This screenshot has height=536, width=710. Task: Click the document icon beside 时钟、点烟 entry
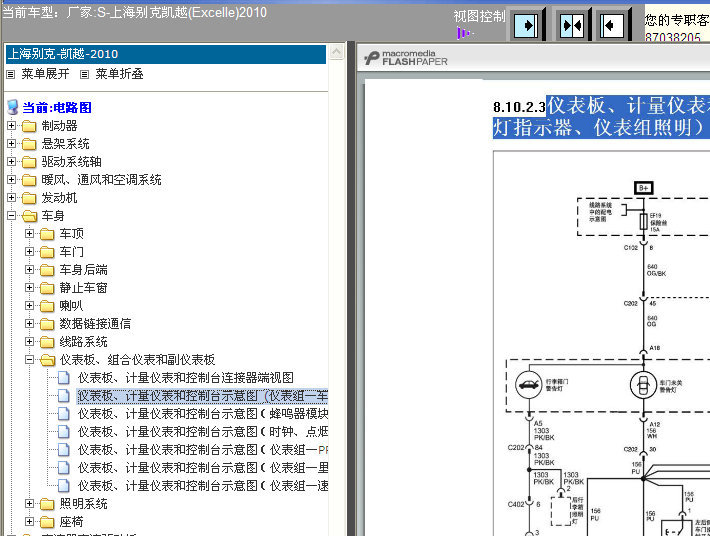click(63, 432)
